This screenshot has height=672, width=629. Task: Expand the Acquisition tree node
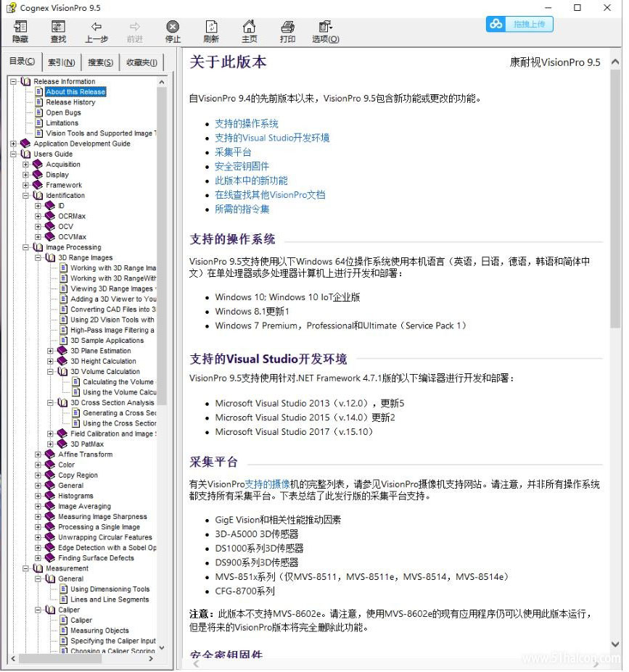point(25,164)
